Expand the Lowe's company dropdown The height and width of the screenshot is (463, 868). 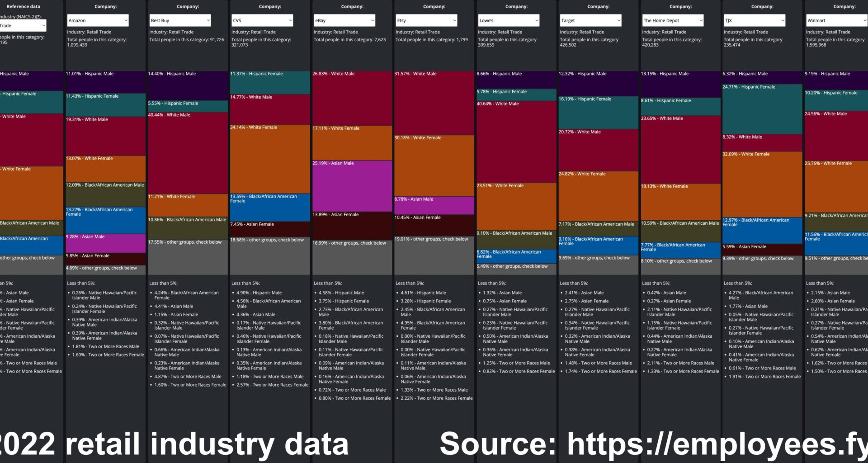509,20
